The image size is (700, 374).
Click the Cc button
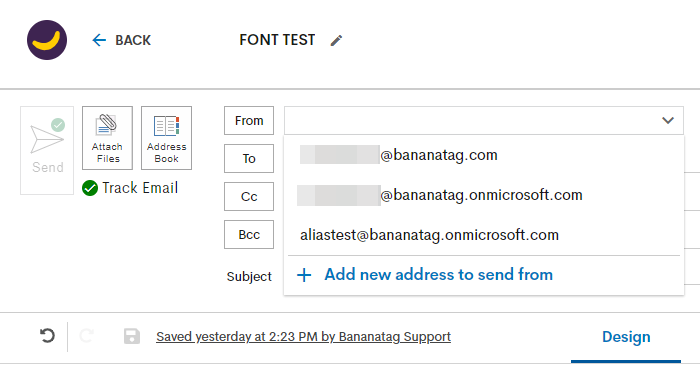click(x=249, y=196)
